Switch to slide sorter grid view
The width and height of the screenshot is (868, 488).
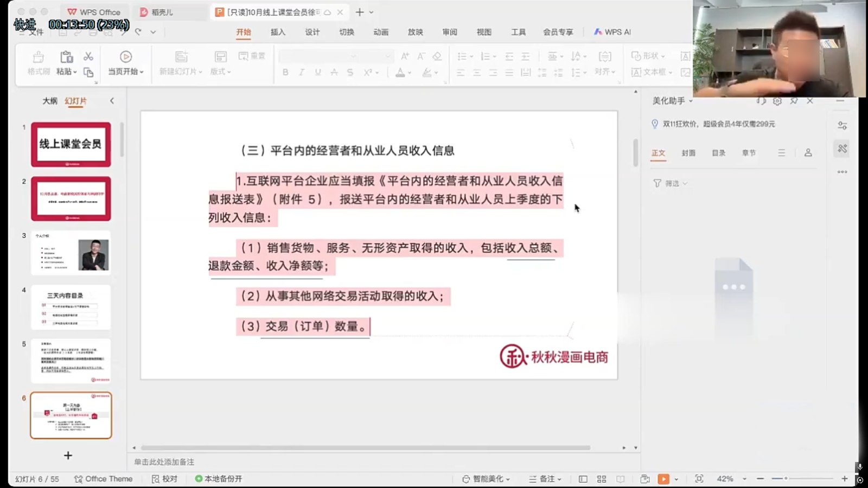pyautogui.click(x=602, y=479)
